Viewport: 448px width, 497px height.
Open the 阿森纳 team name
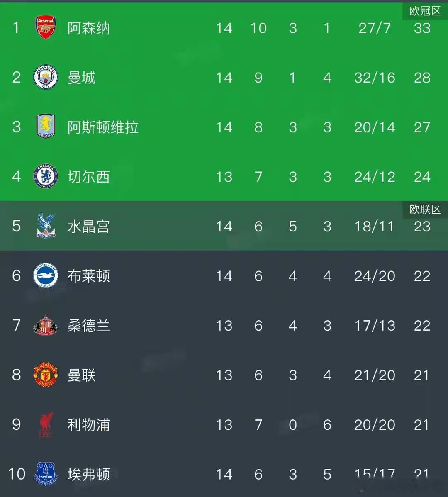click(x=89, y=28)
